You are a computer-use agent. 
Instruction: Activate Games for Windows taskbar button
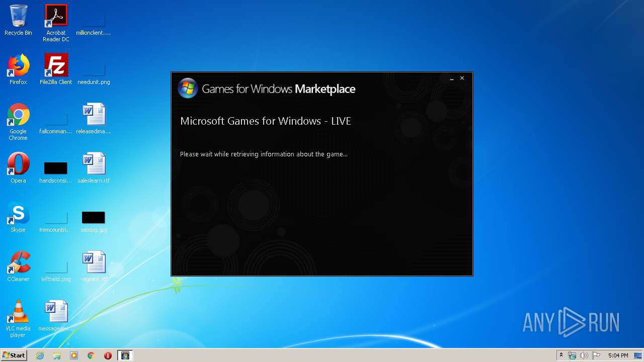(x=125, y=355)
